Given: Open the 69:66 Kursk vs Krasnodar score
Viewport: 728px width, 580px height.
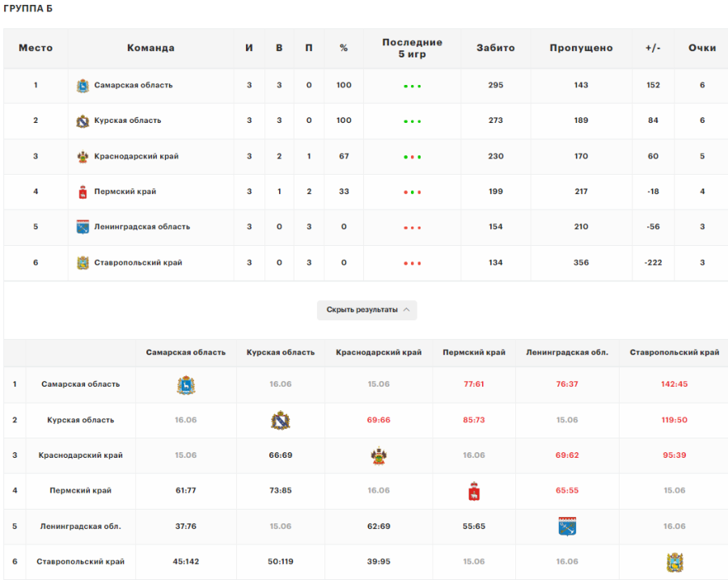Looking at the screenshot, I should 379,420.
